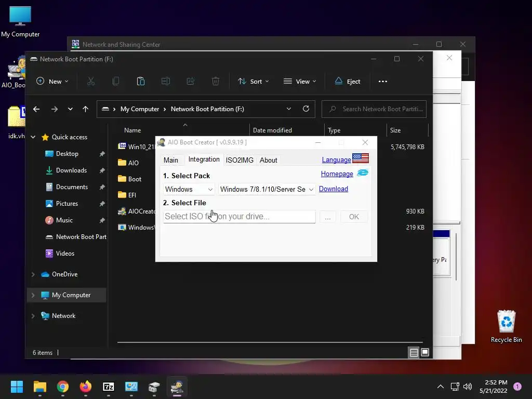Go forward with the Explorer forward arrow
532x399 pixels.
coord(54,109)
